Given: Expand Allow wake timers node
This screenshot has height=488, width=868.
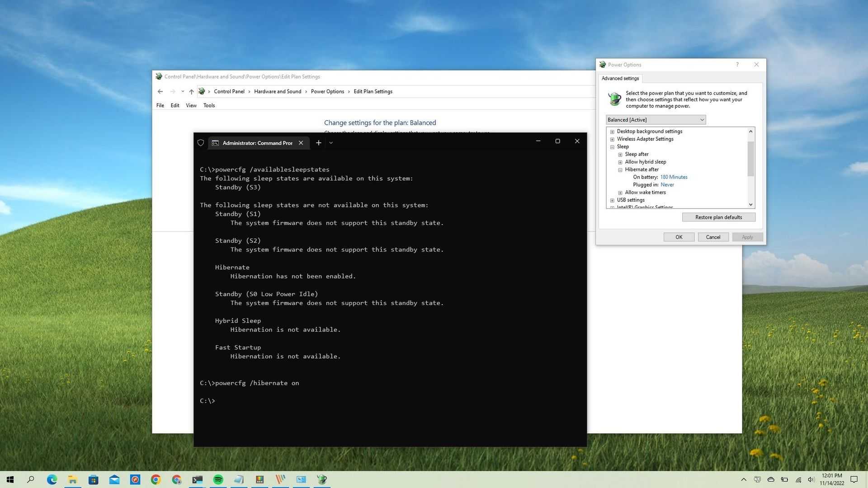Looking at the screenshot, I should (620, 192).
